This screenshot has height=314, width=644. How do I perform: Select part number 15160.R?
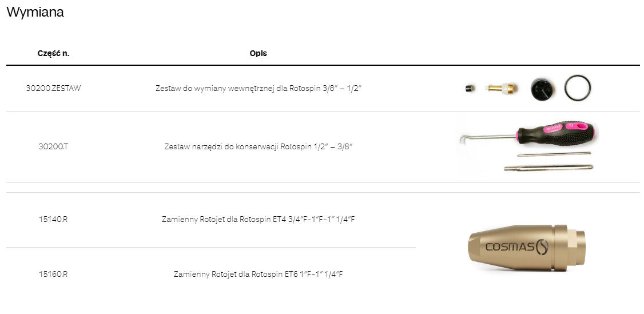(x=53, y=274)
